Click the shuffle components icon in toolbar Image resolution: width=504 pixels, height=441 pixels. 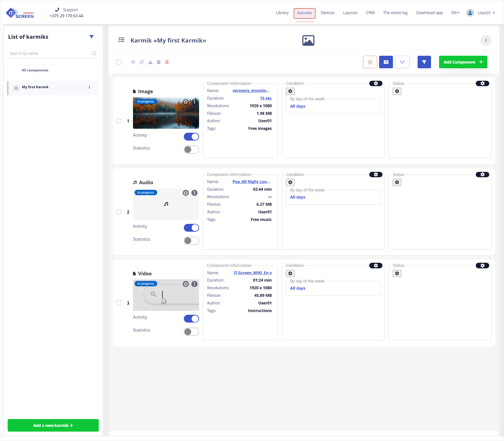tap(133, 62)
